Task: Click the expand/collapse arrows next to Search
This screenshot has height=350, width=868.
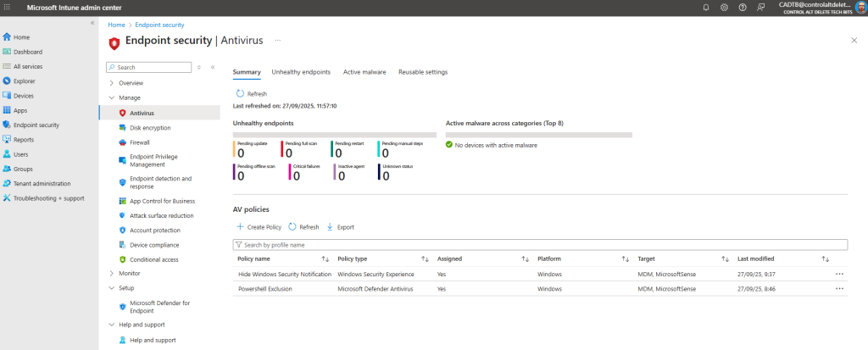Action: click(198, 67)
